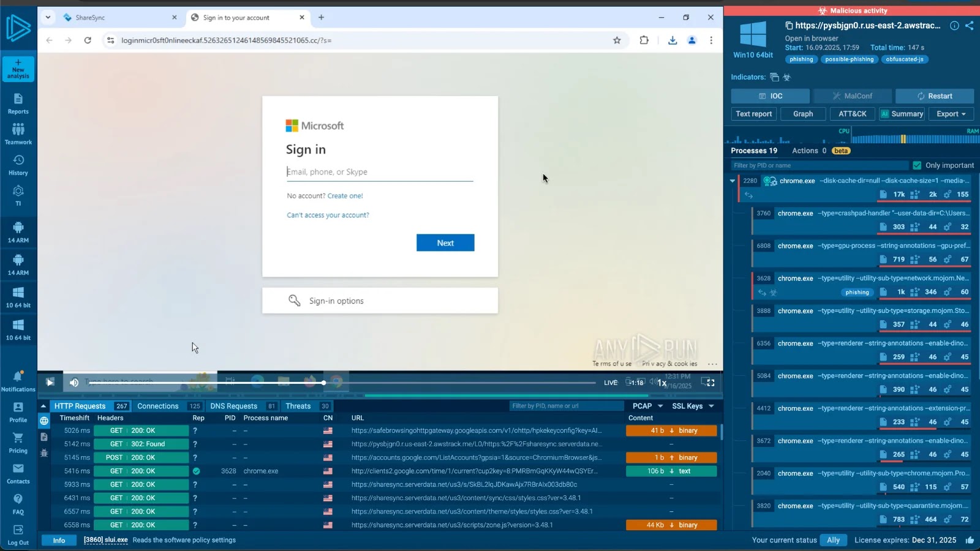Viewport: 980px width, 551px height.
Task: Open the Export dropdown
Action: [950, 114]
